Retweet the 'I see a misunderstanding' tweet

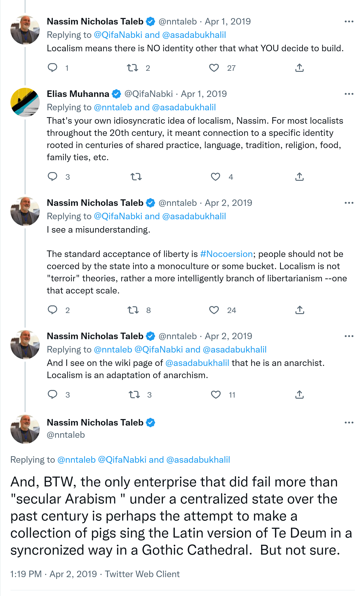coord(133,310)
